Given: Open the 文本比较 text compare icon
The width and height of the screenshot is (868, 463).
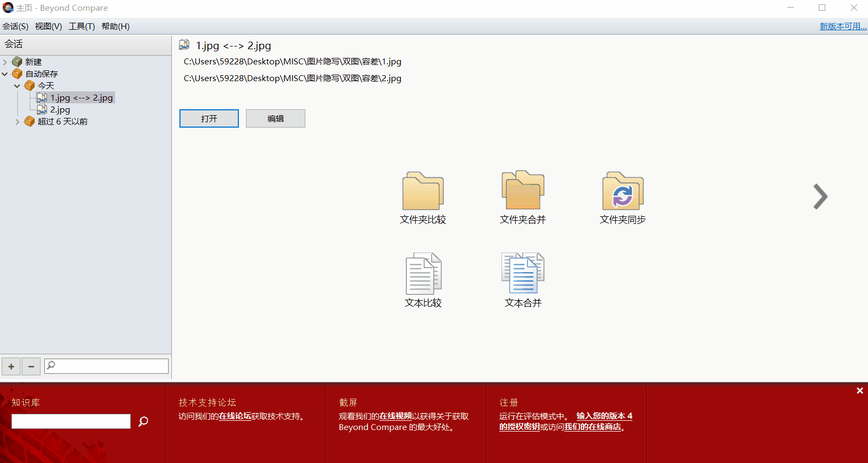Looking at the screenshot, I should [423, 274].
